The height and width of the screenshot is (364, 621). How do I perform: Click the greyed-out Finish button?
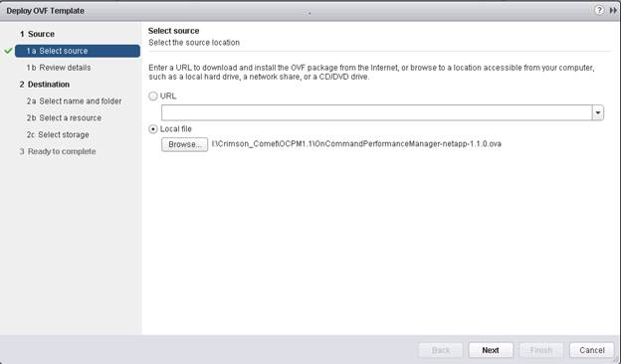541,350
